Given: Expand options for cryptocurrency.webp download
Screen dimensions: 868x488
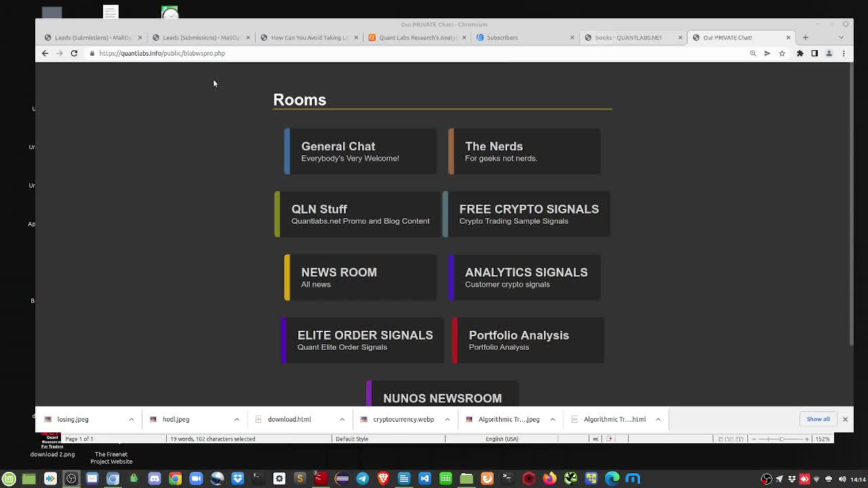Looking at the screenshot, I should click(x=447, y=419).
